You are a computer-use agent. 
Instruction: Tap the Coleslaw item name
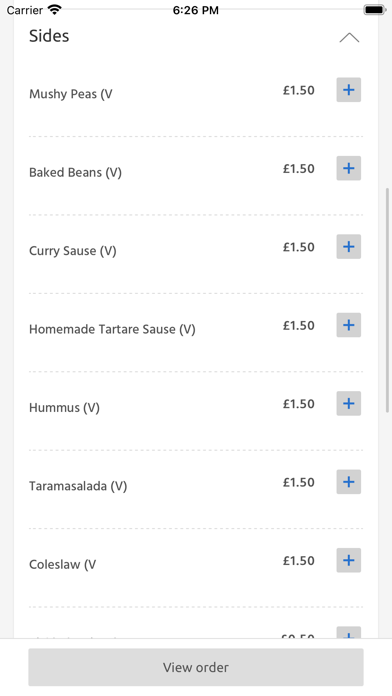(x=62, y=565)
